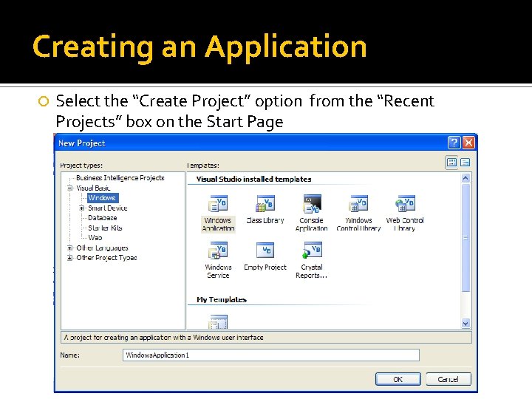Select Other Languages in the tree
The image size is (532, 399).
click(102, 248)
